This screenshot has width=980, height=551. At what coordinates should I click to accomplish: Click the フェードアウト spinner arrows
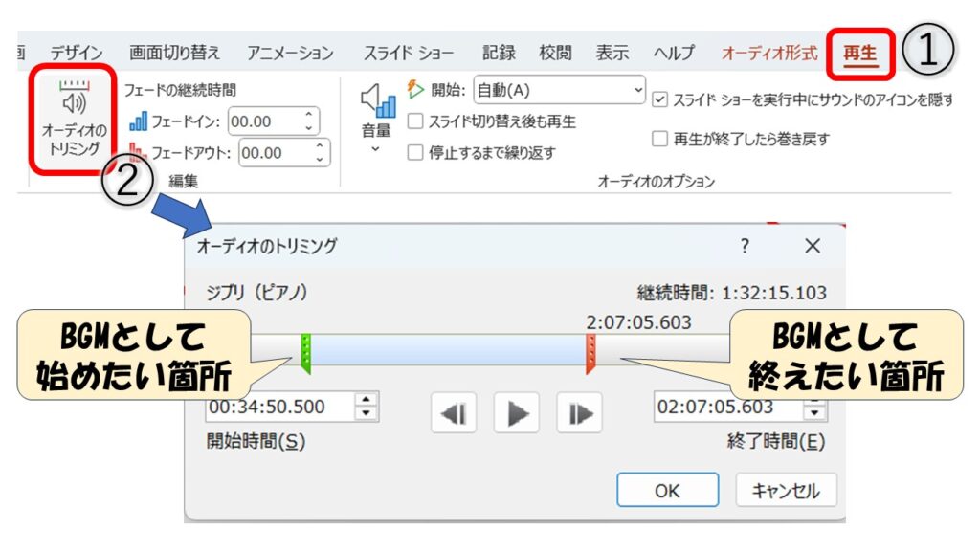(319, 152)
